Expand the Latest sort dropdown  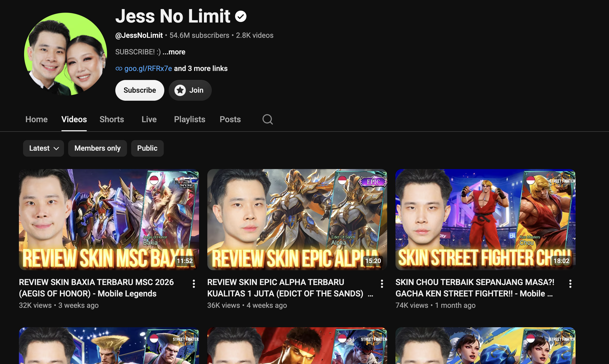pos(44,148)
